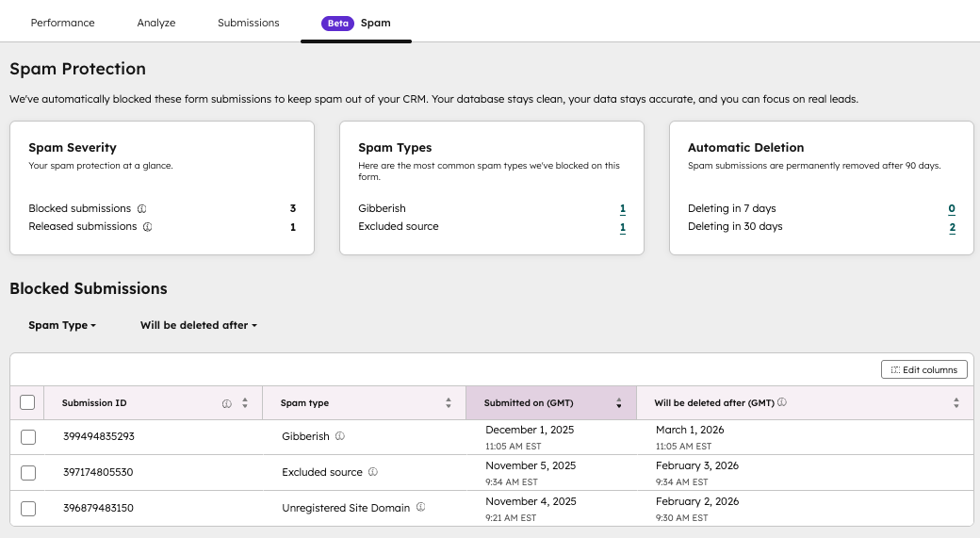980x538 pixels.
Task: Open the Gibberish spam count link
Action: pyautogui.click(x=623, y=209)
